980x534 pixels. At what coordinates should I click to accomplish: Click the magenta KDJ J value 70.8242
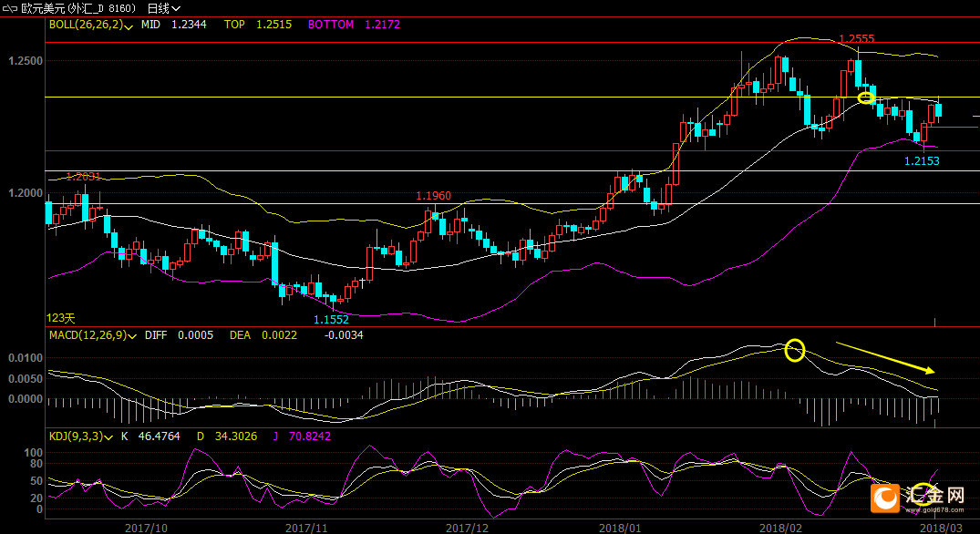point(309,437)
